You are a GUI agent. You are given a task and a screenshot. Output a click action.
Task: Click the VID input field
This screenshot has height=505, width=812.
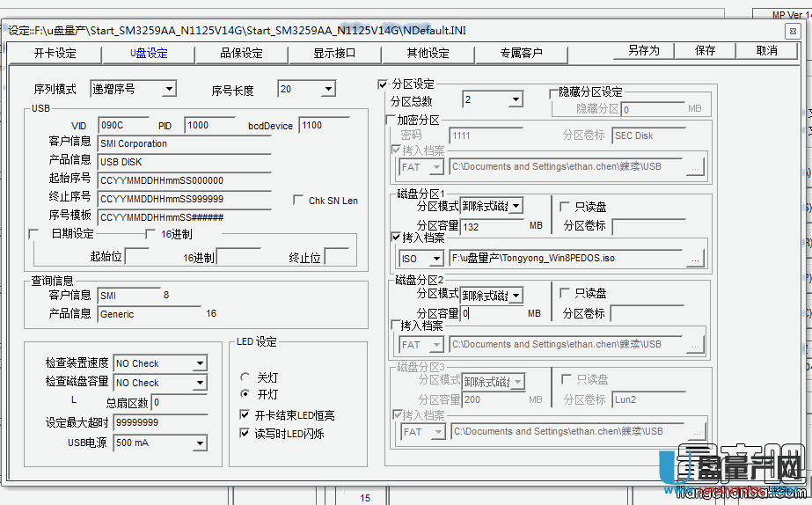(123, 125)
